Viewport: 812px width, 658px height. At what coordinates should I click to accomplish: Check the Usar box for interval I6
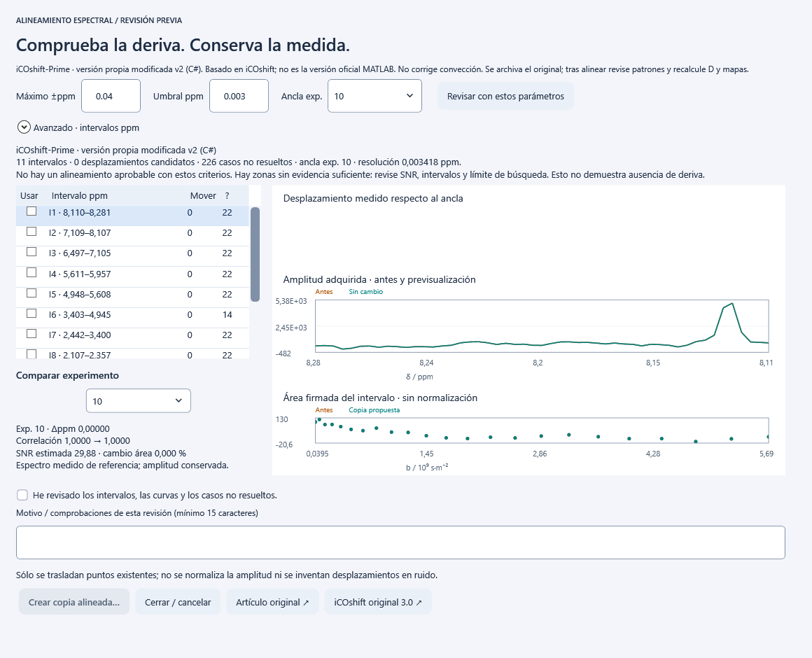[x=31, y=313]
